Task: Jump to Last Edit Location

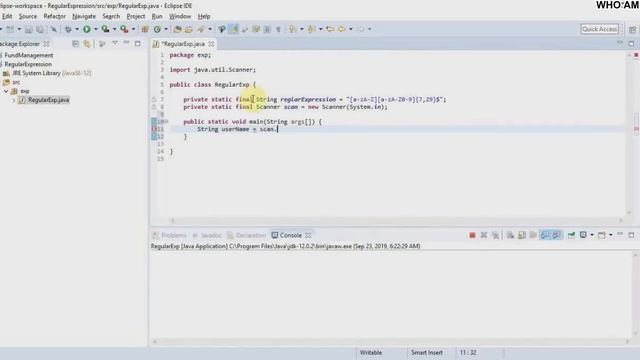Action: [330, 29]
